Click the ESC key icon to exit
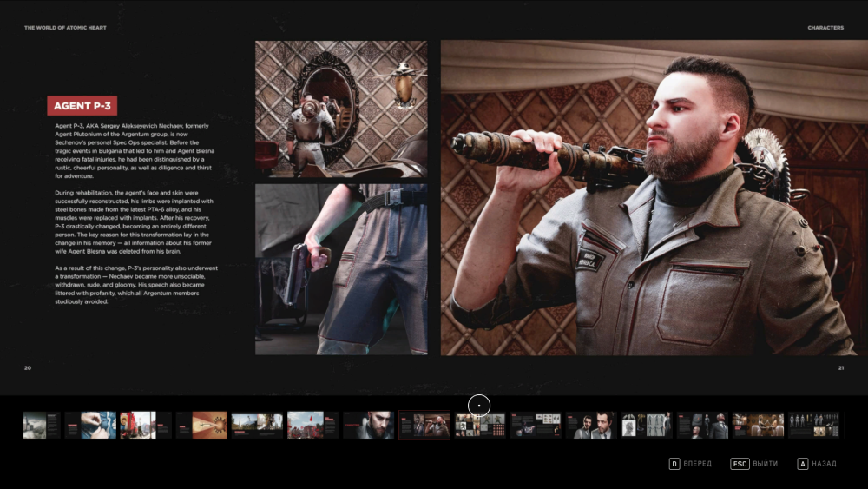This screenshot has width=868, height=489. click(739, 464)
